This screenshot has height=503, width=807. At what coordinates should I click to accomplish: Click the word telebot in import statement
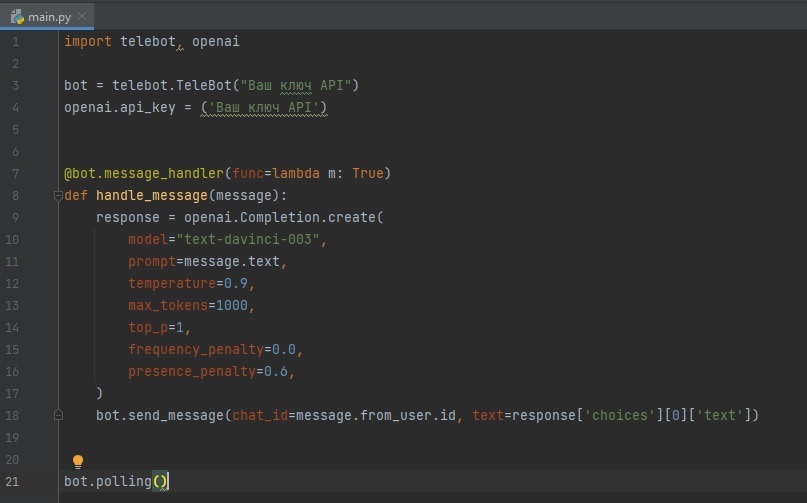(x=147, y=42)
